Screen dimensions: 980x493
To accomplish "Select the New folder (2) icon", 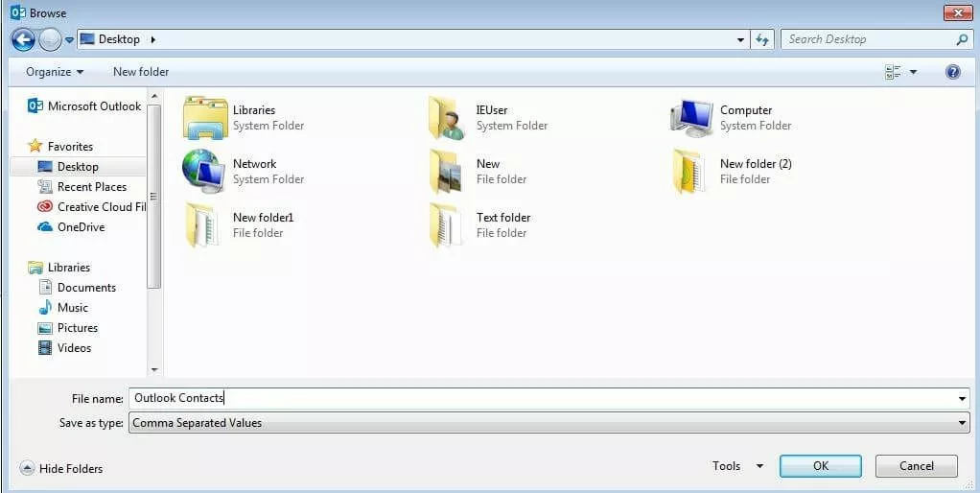I will coord(688,171).
